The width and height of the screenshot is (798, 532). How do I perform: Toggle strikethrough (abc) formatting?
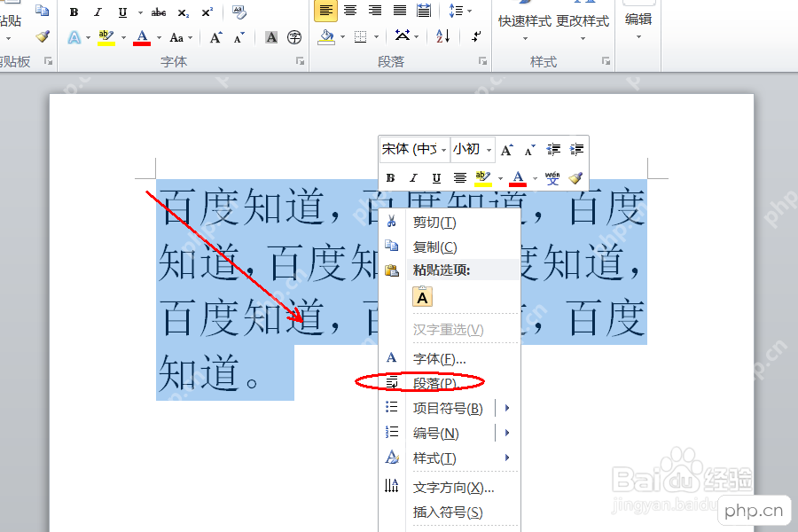(159, 12)
